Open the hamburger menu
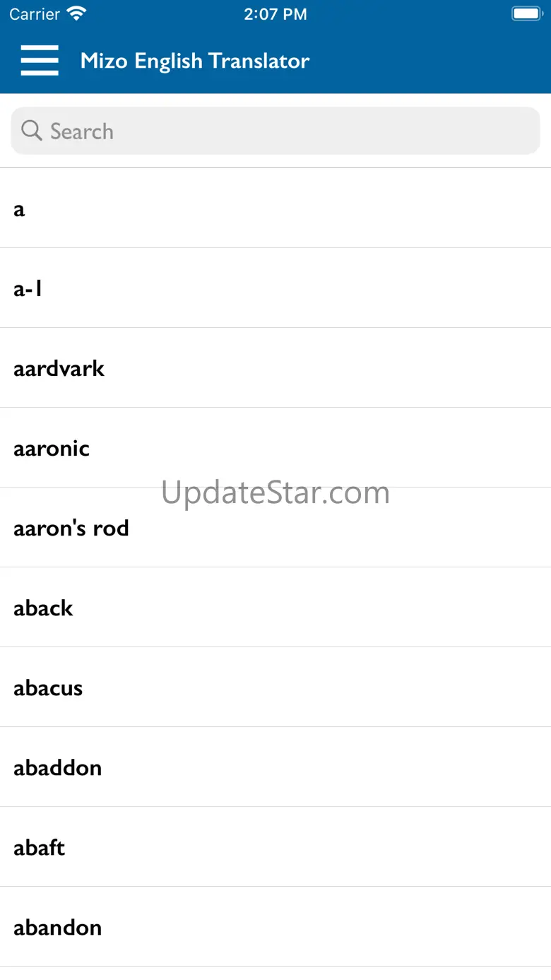 40,60
